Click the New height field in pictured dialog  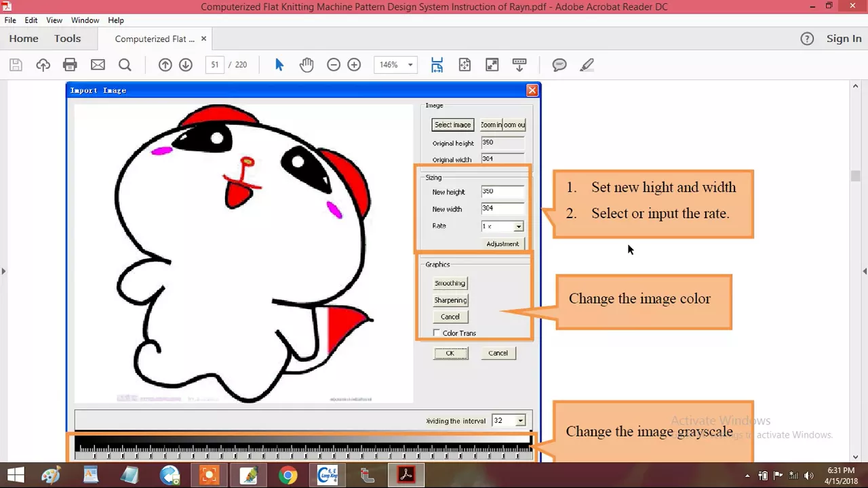502,192
